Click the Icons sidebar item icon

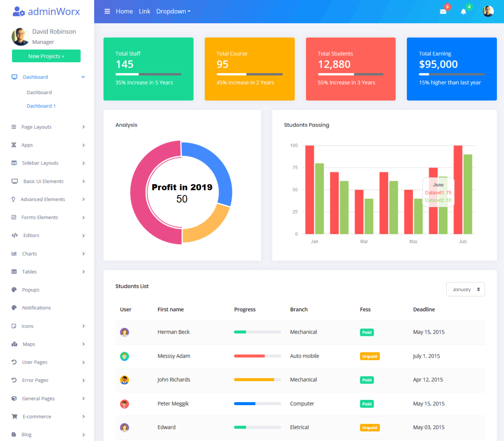14,326
